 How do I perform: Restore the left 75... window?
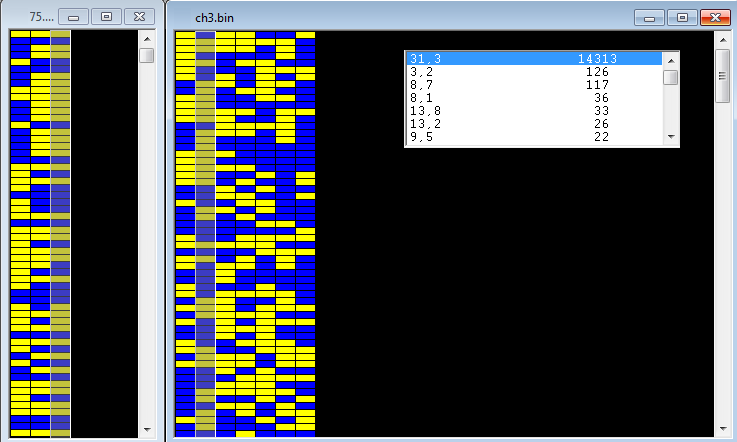[106, 17]
